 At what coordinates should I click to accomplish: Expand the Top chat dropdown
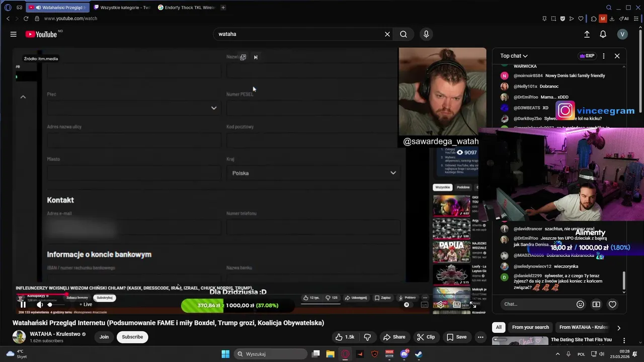514,56
